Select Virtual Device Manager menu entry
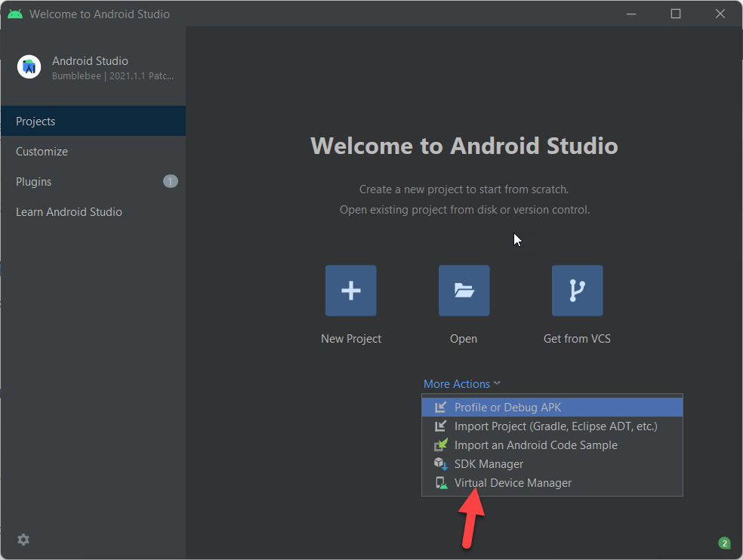The width and height of the screenshot is (743, 560). 513,483
